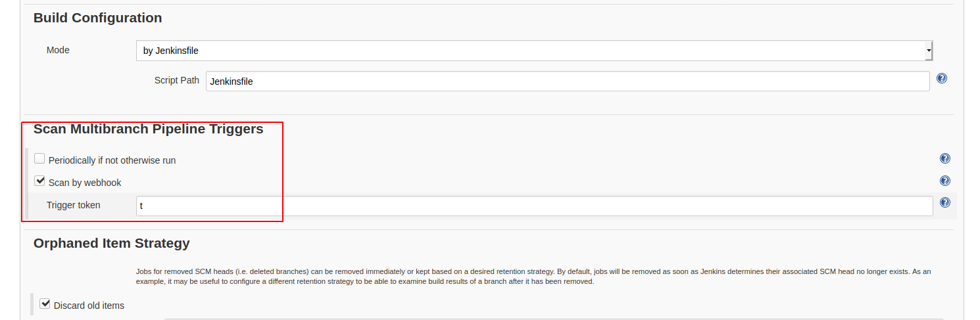Image resolution: width=980 pixels, height=320 pixels.
Task: Focus the Trigger token input field
Action: click(534, 206)
